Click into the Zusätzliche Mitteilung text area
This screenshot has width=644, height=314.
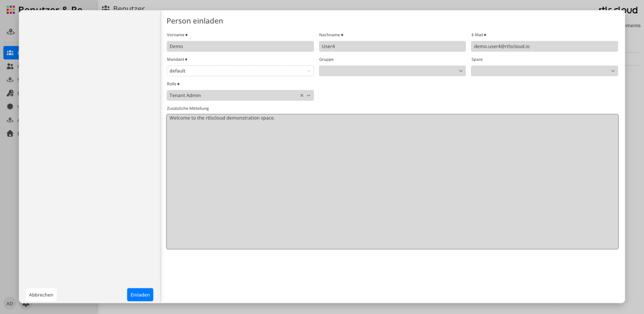coord(392,182)
